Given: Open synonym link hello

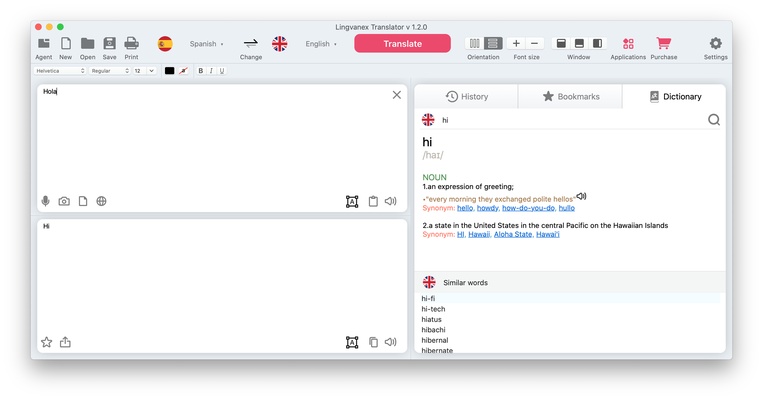Looking at the screenshot, I should pos(465,208).
